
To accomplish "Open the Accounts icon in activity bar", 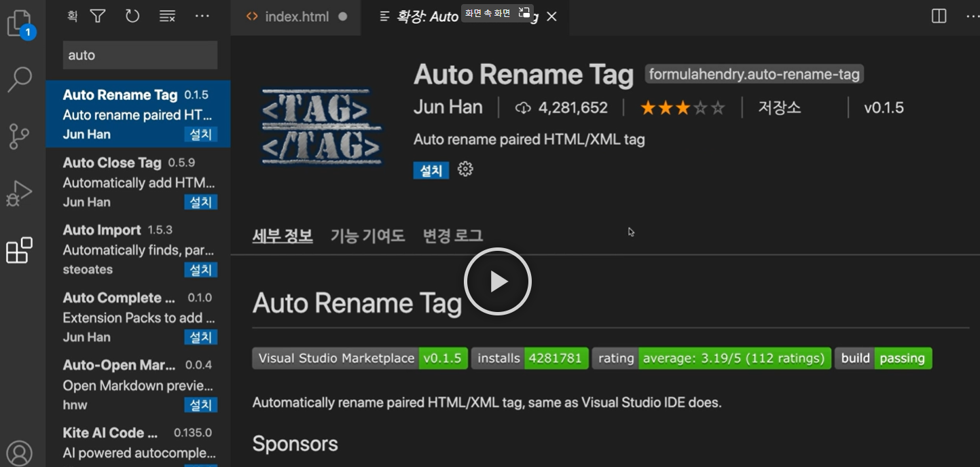I will point(20,453).
